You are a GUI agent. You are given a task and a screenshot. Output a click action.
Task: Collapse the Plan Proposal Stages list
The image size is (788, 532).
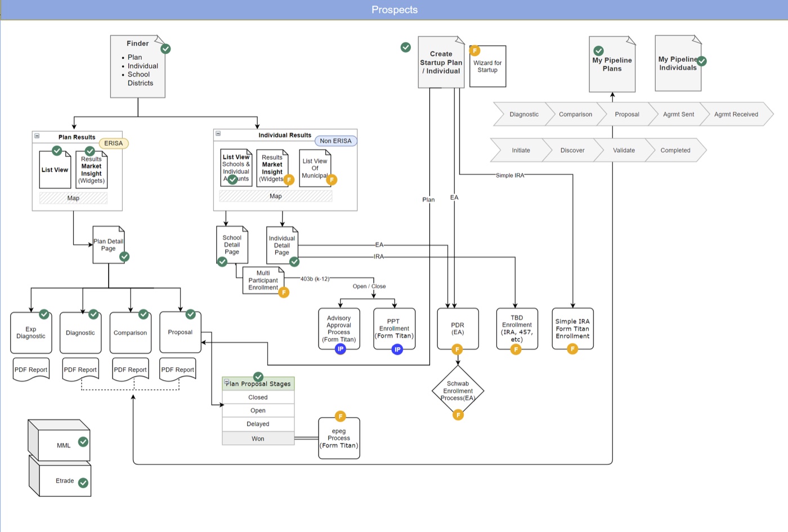227,381
